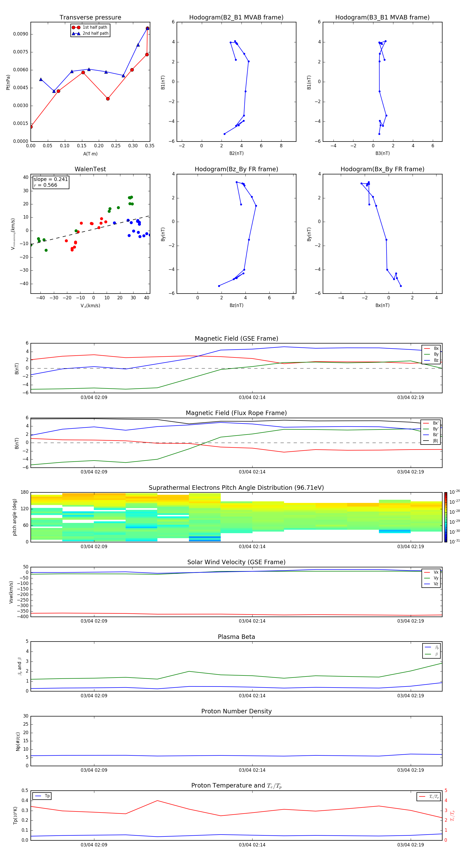Click the 'V_A(km/s)' x-axis label
The width and height of the screenshot is (473, 868).
(x=90, y=306)
